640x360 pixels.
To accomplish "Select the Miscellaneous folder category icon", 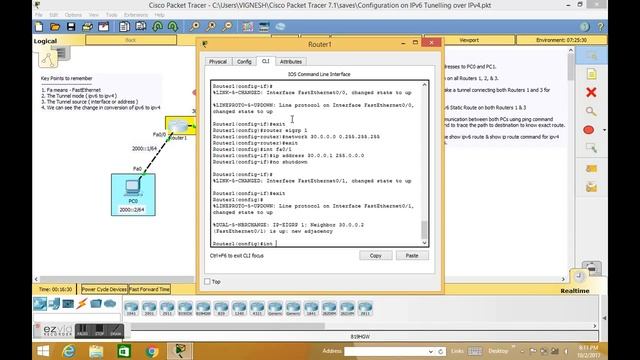I will [x=96, y=304].
